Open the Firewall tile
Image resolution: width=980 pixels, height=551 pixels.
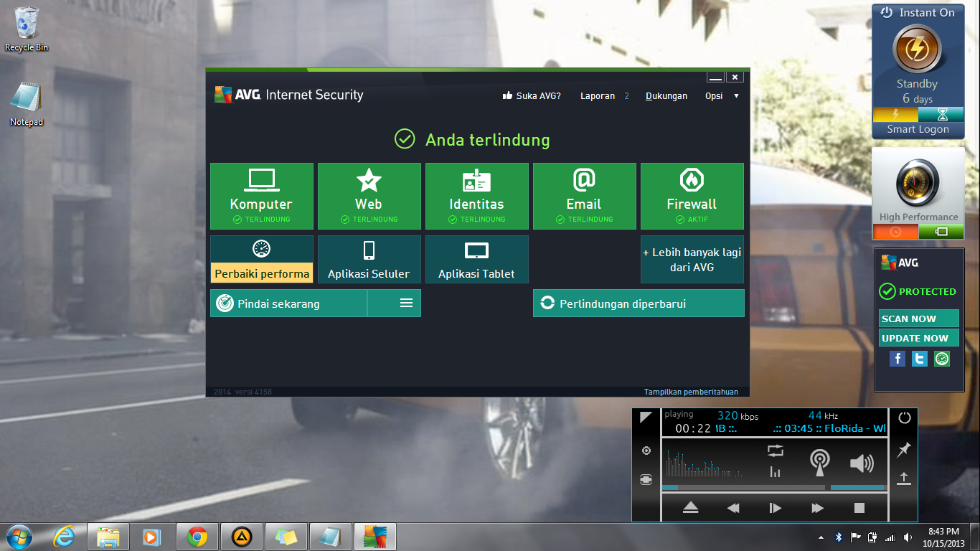click(692, 196)
